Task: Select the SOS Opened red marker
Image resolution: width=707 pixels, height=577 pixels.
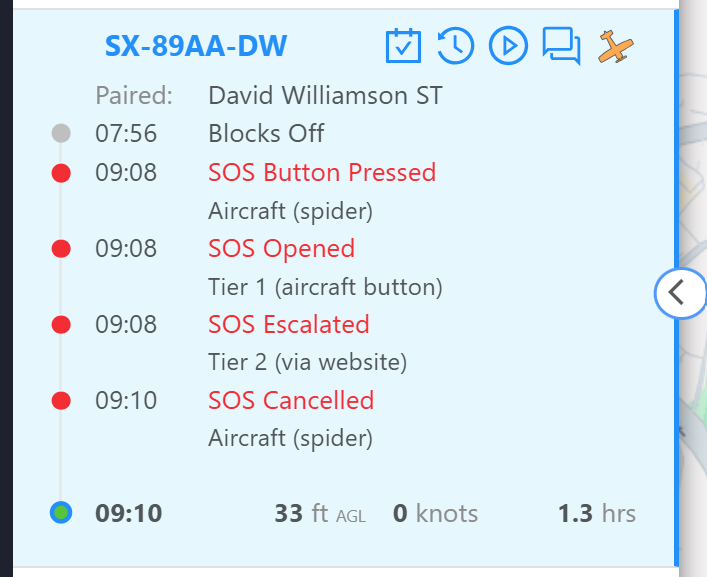Action: click(61, 249)
